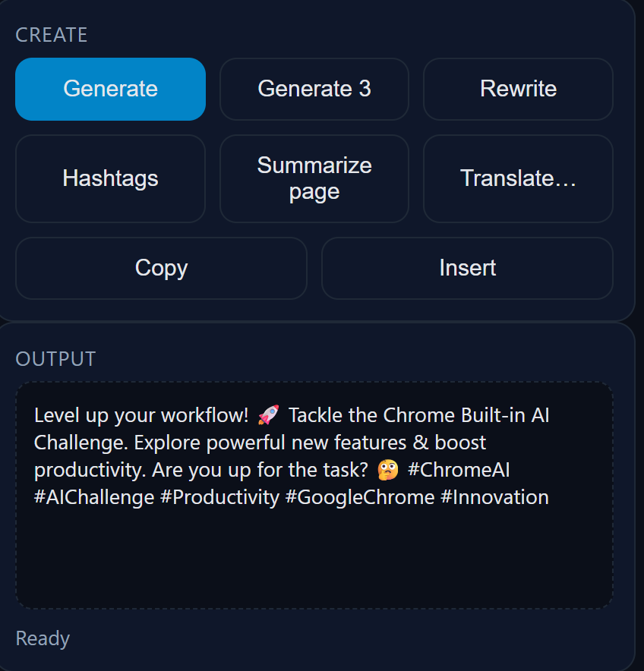Click the #Innovation hashtag text
Image resolution: width=644 pixels, height=671 pixels.
[x=494, y=498]
